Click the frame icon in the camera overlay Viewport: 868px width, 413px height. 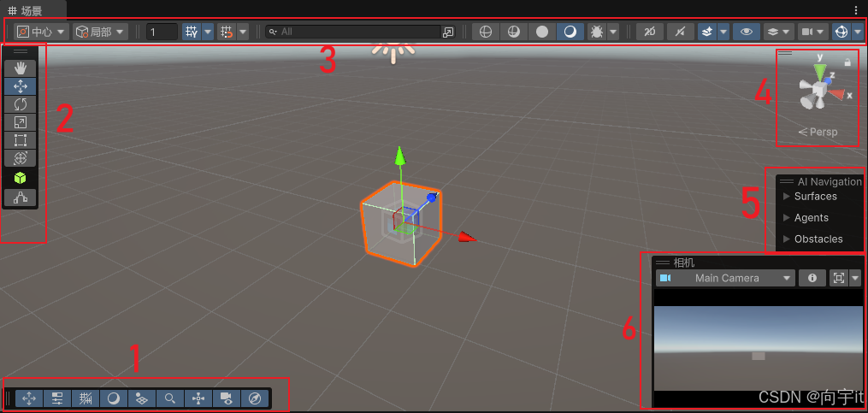(839, 278)
